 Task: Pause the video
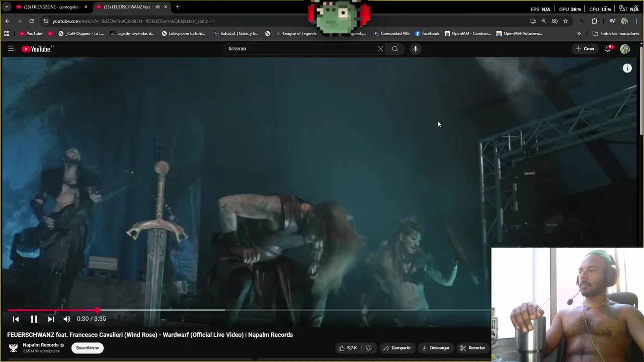click(x=34, y=319)
